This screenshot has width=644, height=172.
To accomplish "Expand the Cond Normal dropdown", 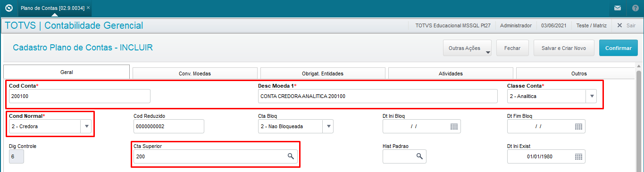I will tap(86, 126).
